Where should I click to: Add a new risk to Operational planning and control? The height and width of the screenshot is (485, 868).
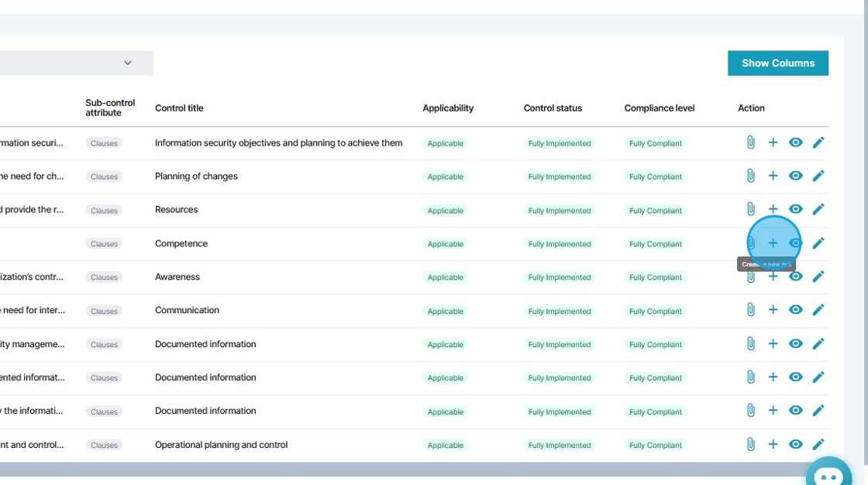(x=773, y=444)
